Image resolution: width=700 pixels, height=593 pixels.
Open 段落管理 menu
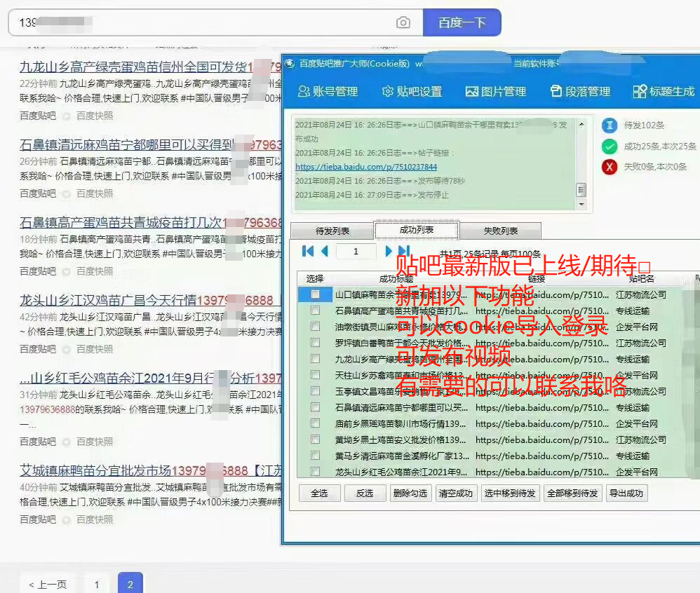[580, 91]
